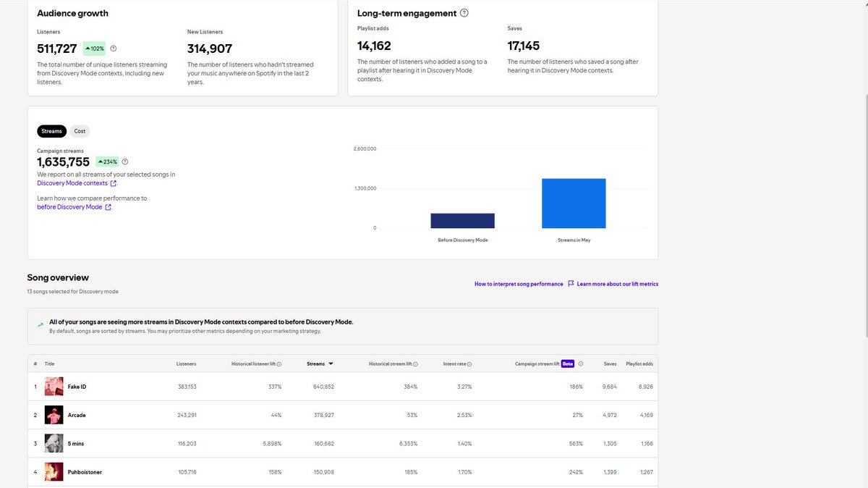Click 314,907 new listeners value
The width and height of the screenshot is (868, 488).
[x=210, y=49]
